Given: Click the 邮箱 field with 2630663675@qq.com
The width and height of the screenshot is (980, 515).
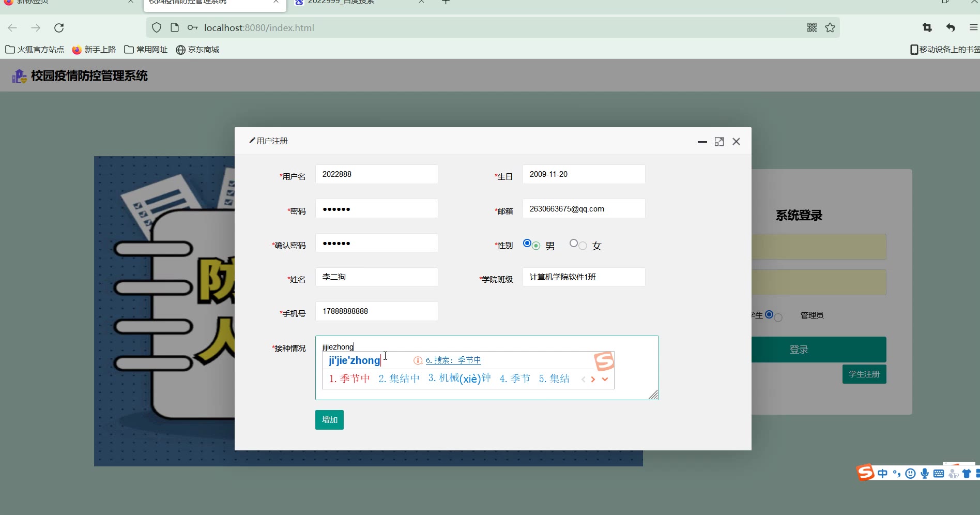Looking at the screenshot, I should [x=584, y=209].
